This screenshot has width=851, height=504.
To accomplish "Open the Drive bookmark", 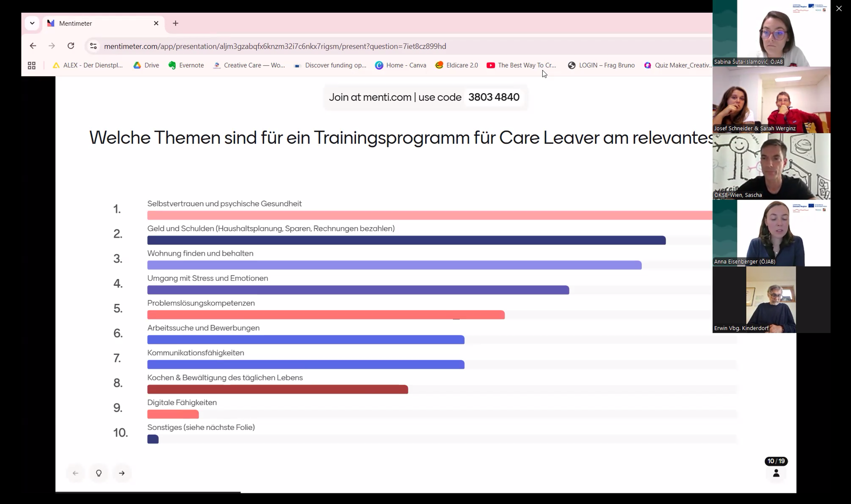I will [x=146, y=65].
